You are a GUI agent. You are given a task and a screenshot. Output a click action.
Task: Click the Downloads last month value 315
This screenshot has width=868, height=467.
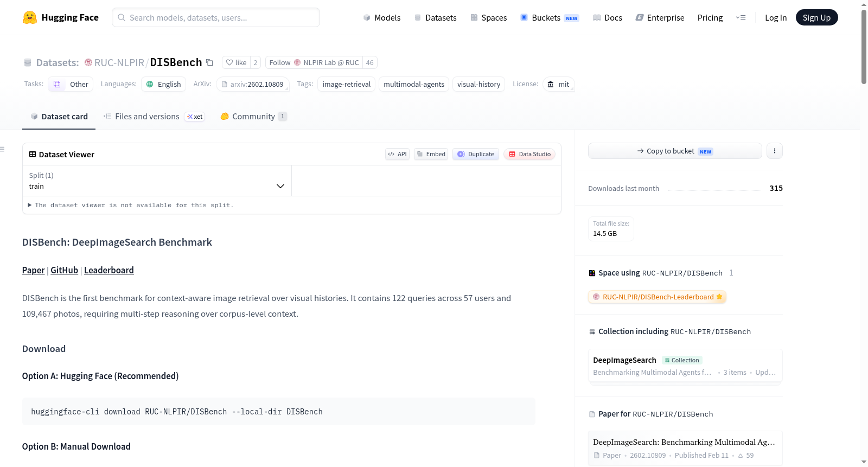776,188
